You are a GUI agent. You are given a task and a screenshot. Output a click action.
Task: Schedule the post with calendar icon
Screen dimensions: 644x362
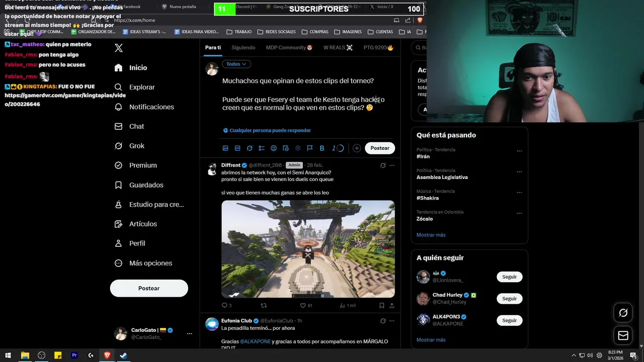point(286,148)
